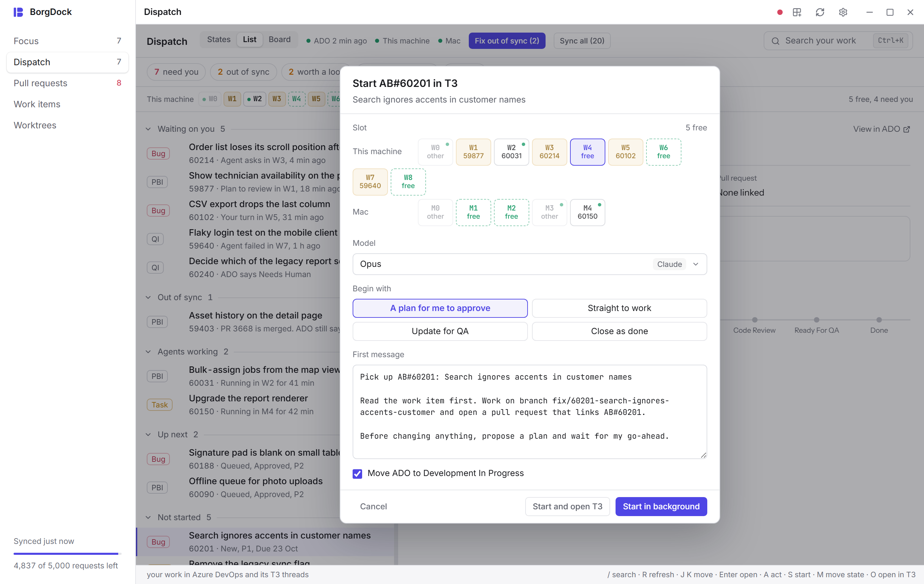924x584 pixels.
Task: Collapse Not started section
Action: (x=148, y=518)
